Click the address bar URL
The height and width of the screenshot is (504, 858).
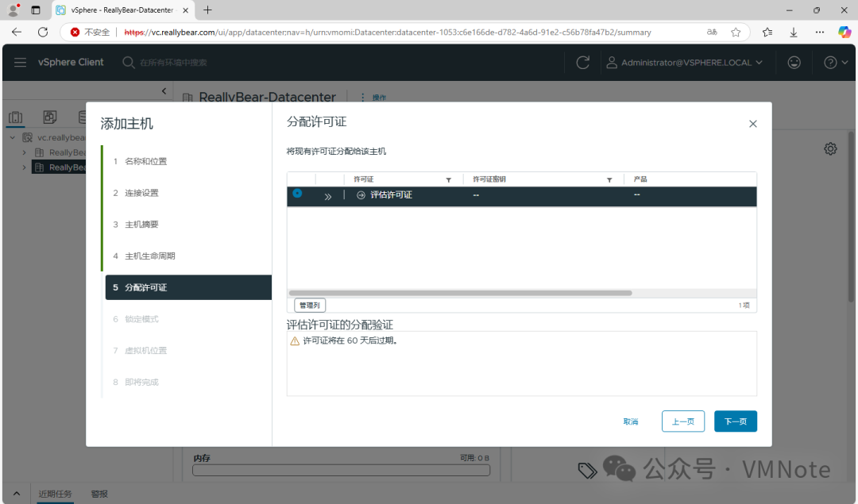click(x=388, y=33)
